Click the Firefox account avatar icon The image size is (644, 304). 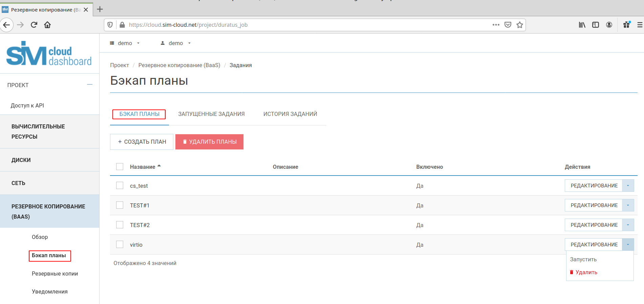tap(609, 25)
